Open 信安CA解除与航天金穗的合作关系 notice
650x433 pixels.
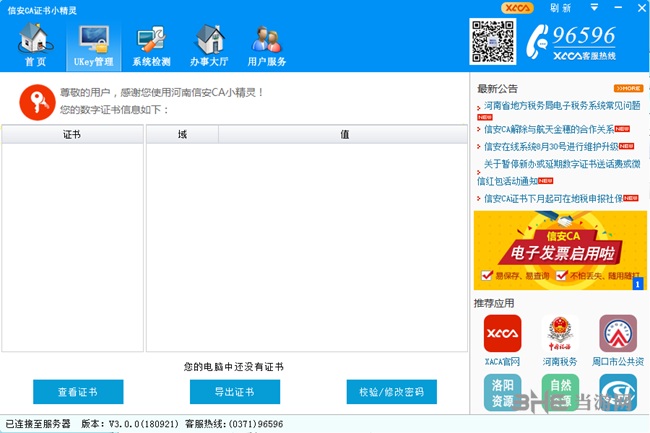[x=549, y=129]
